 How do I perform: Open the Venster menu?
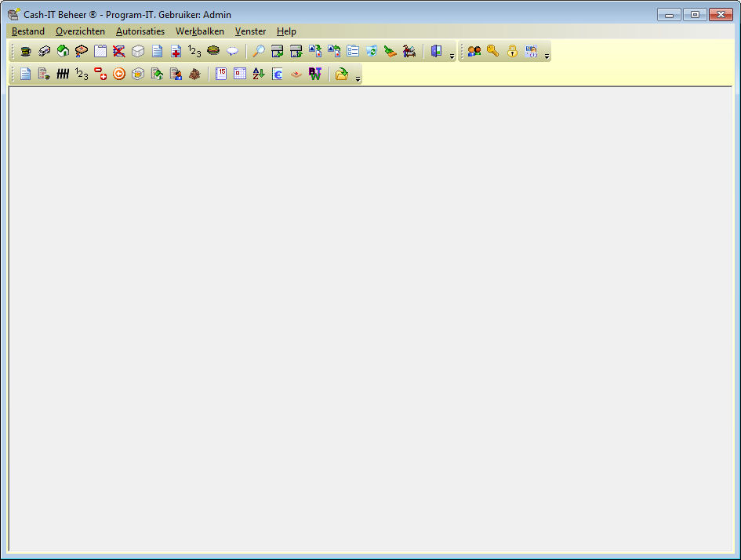tap(250, 31)
